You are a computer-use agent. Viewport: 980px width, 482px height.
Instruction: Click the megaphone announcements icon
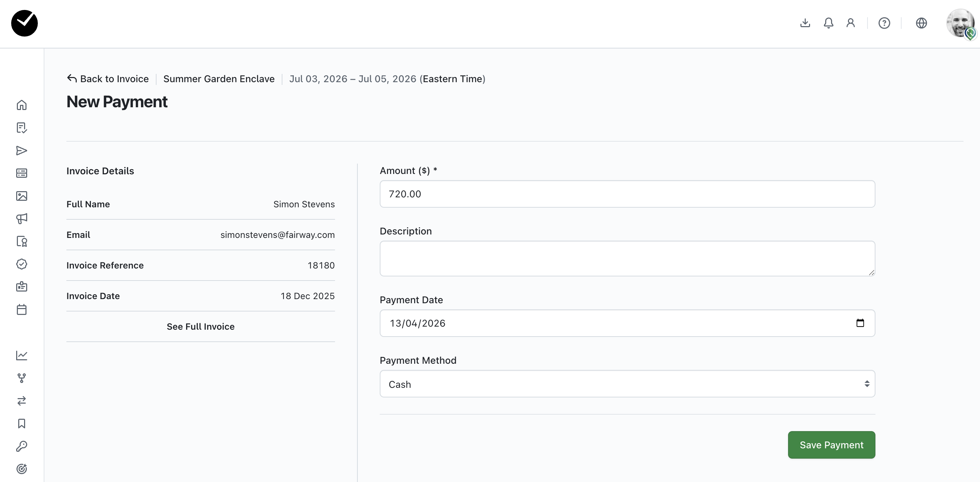[22, 219]
